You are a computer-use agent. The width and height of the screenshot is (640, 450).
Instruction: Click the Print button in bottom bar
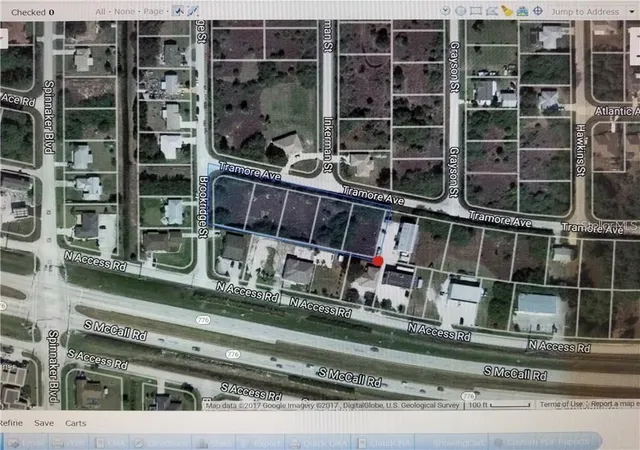(x=69, y=443)
